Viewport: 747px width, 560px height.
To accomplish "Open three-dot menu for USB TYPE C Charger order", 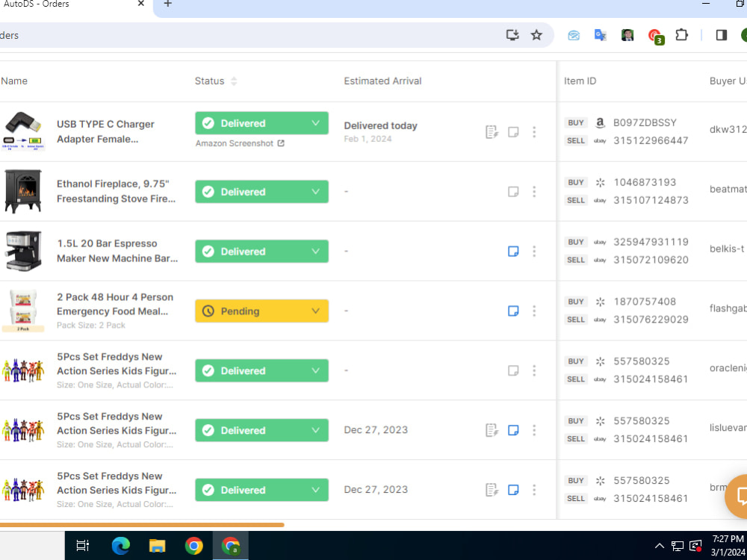I will pyautogui.click(x=534, y=132).
